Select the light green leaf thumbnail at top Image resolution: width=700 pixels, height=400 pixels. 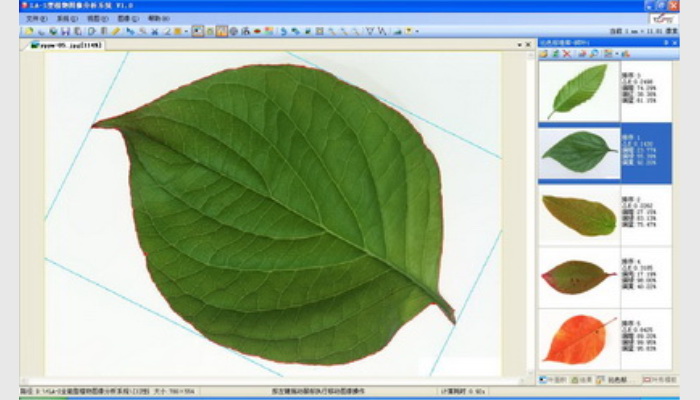(x=578, y=91)
